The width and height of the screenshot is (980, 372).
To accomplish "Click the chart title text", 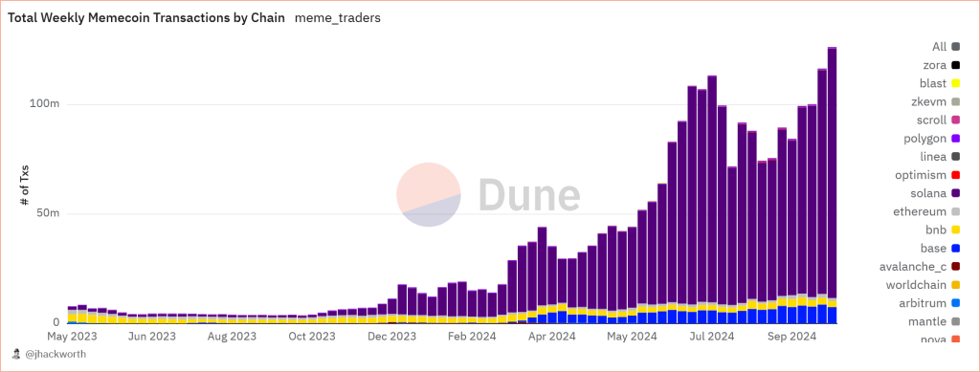I will 146,18.
